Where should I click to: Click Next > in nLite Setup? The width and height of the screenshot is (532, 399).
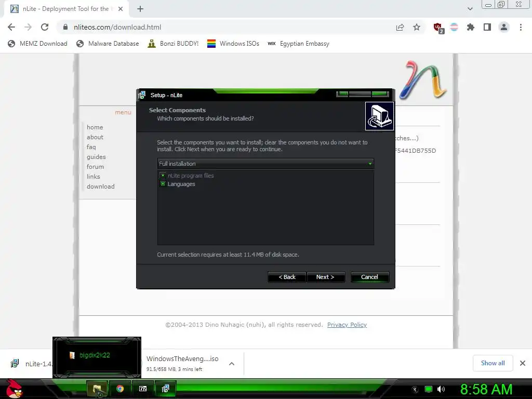click(325, 277)
